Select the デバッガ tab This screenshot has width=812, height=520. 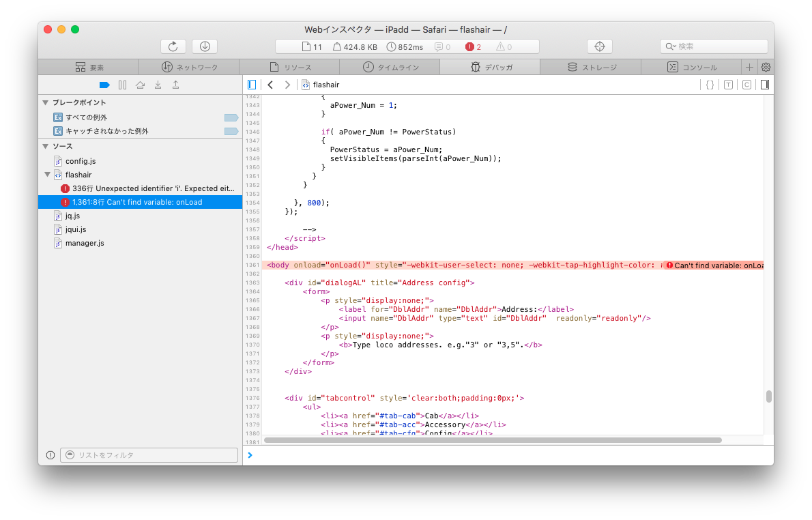click(x=491, y=68)
